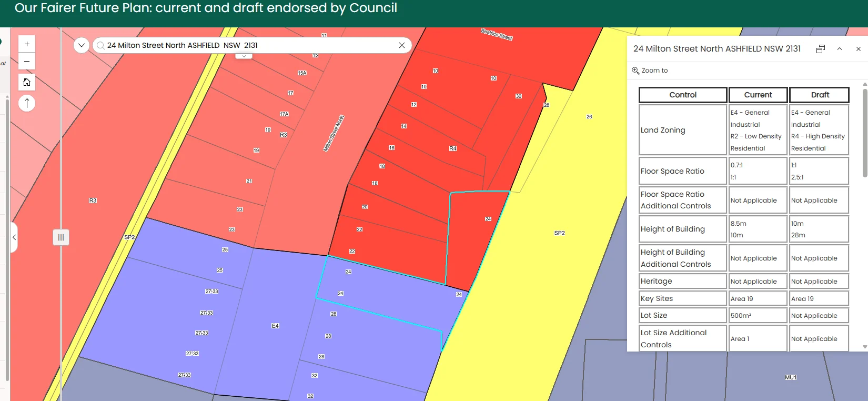The height and width of the screenshot is (401, 868).
Task: Dock the property popup panel
Action: tap(820, 49)
